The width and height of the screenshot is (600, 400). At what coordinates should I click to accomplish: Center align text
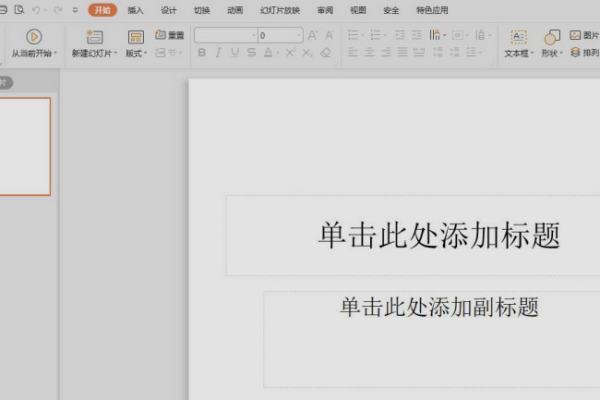pyautogui.click(x=369, y=52)
